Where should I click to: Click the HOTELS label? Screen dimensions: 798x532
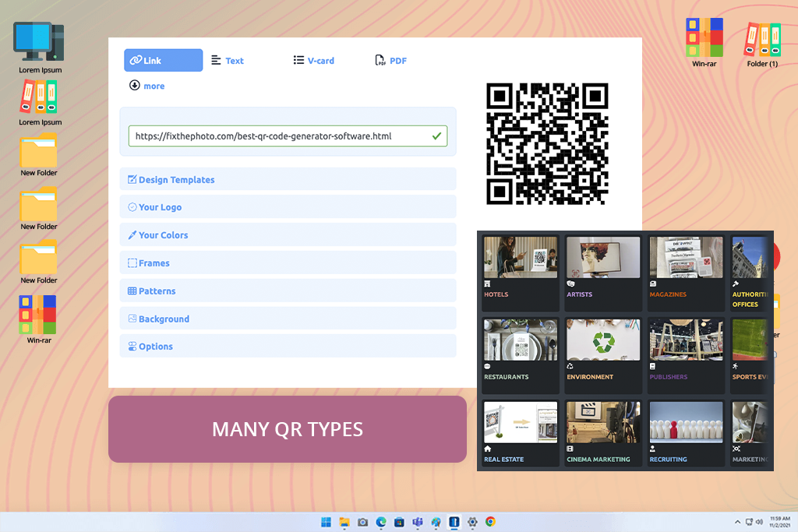pyautogui.click(x=496, y=294)
